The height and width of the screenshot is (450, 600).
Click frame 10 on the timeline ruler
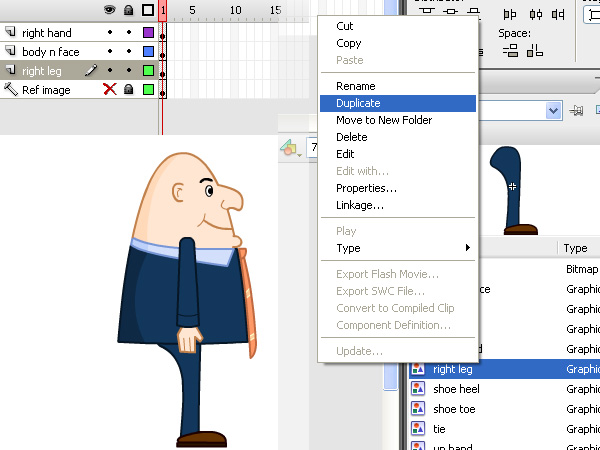coord(235,10)
